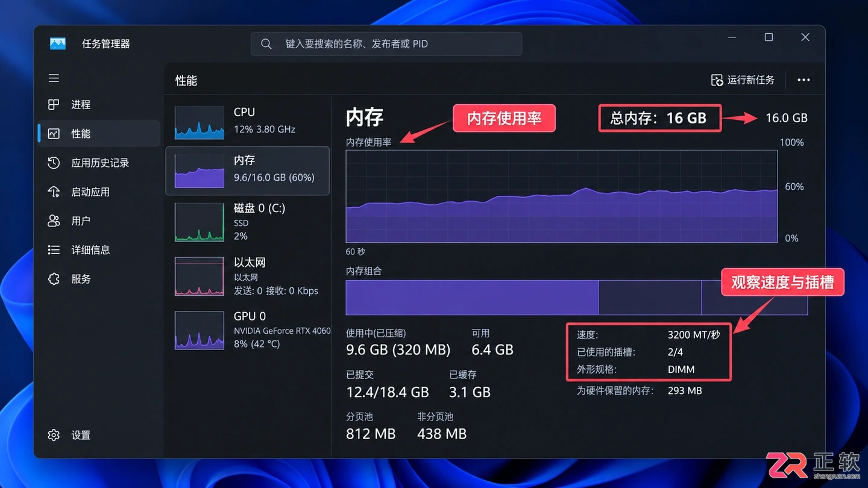
Task: Click the memory usage history graph
Action: coord(562,196)
